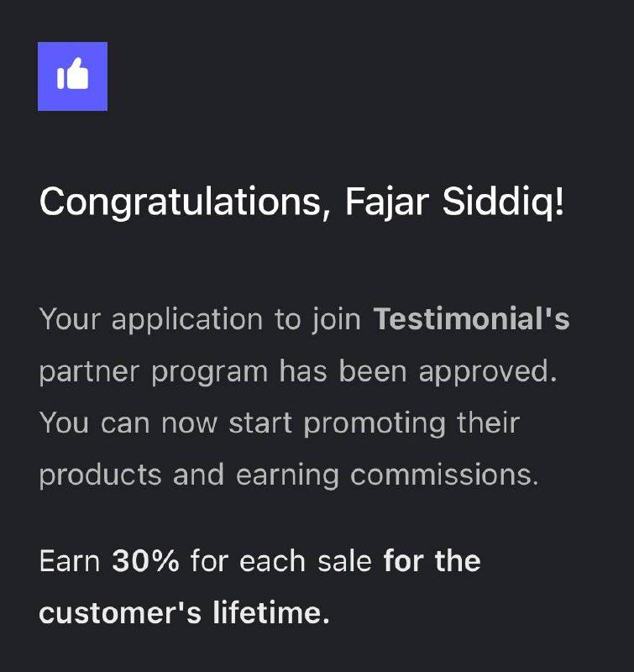This screenshot has width=634, height=672.
Task: Click the bold word 'customer's'
Action: tap(120, 612)
